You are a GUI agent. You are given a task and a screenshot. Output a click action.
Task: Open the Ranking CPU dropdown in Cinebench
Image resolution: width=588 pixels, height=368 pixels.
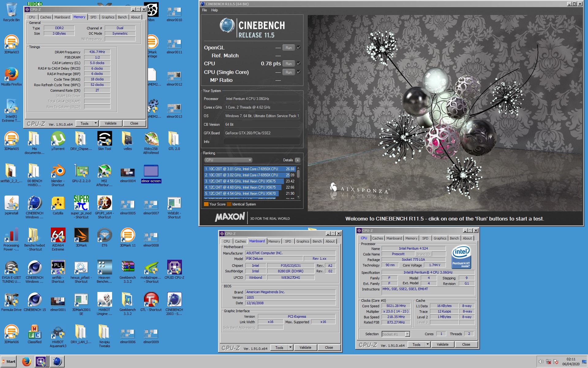coord(228,160)
